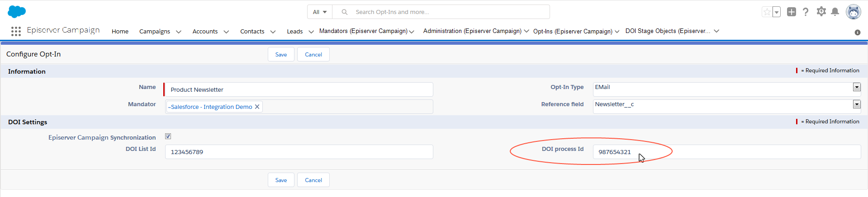Expand the Campaigns tab chevron
Viewport: 868px width, 197px height.
pos(179,32)
